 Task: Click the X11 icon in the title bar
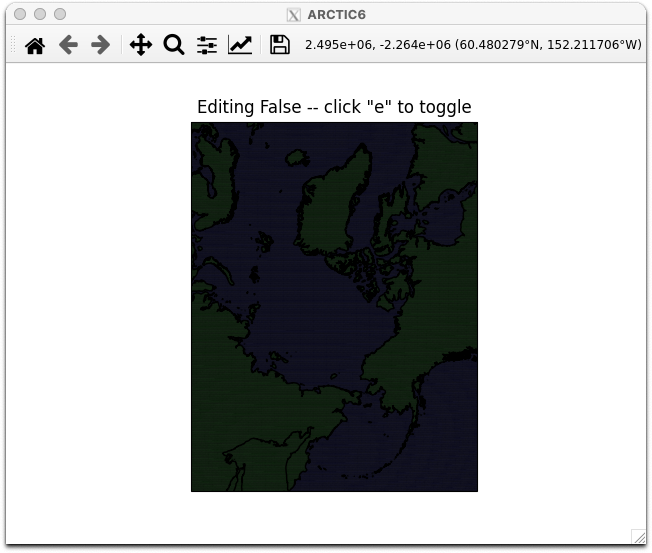click(294, 15)
